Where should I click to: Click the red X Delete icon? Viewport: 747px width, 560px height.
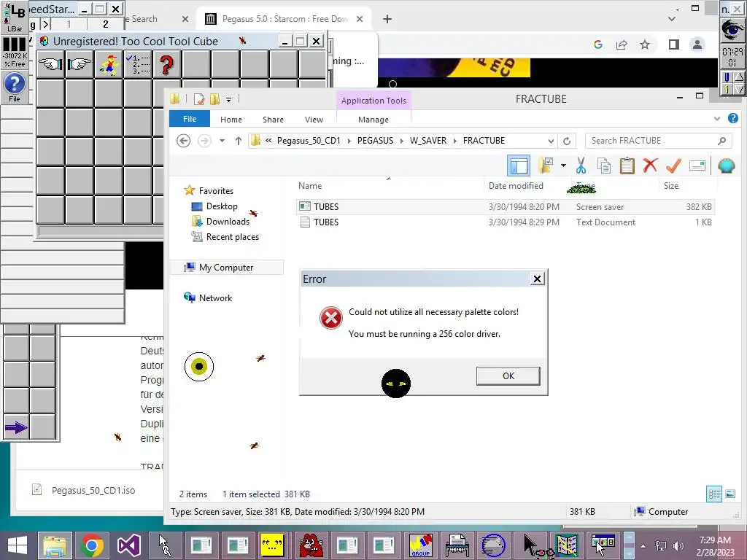tap(650, 166)
